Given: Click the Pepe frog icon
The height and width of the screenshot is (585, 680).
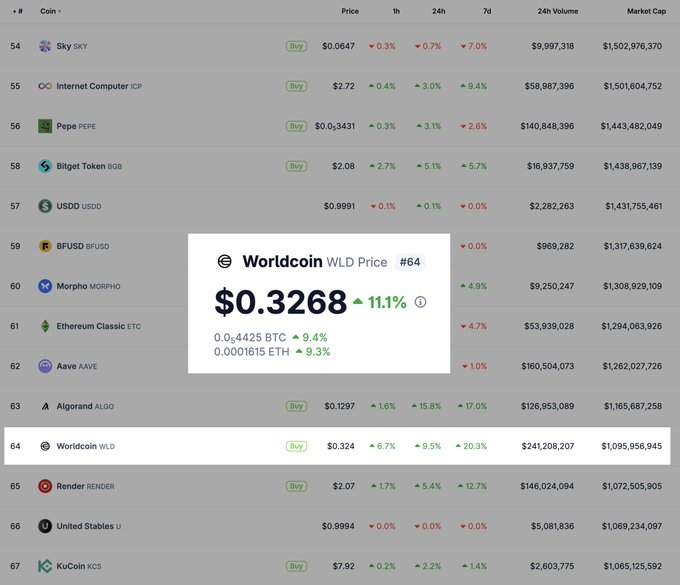Looking at the screenshot, I should click(45, 126).
